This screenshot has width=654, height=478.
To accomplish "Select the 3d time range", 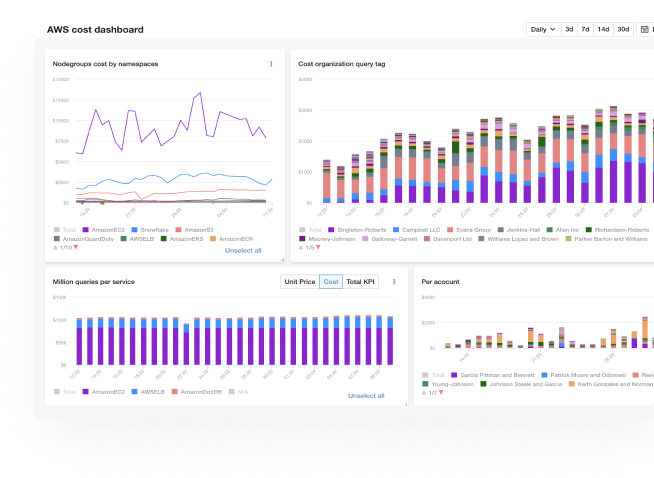I will (569, 30).
